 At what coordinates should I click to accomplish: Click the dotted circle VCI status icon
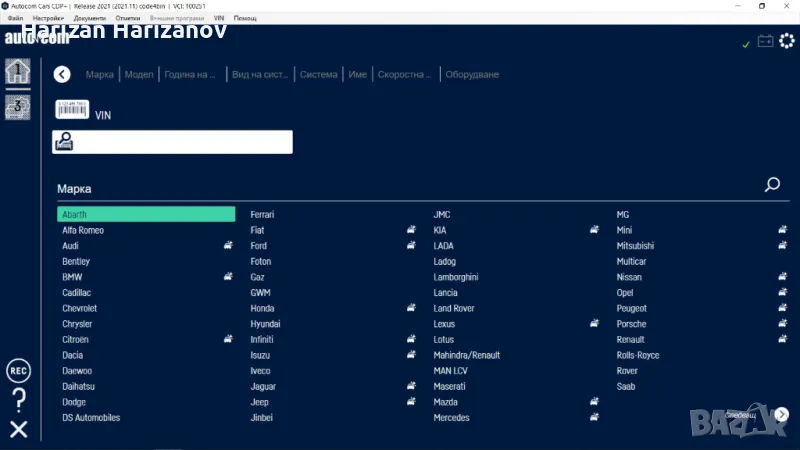(786, 42)
